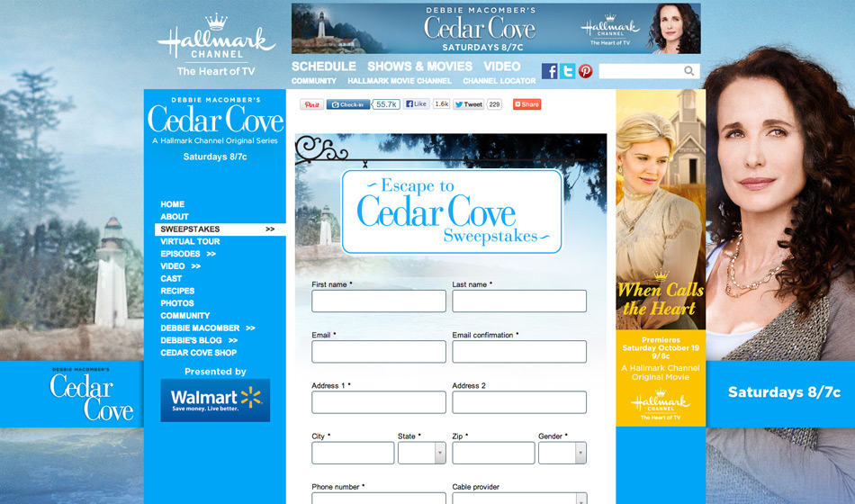Viewport: 855px width, 504px height.
Task: Open the Schedule menu
Action: (323, 67)
